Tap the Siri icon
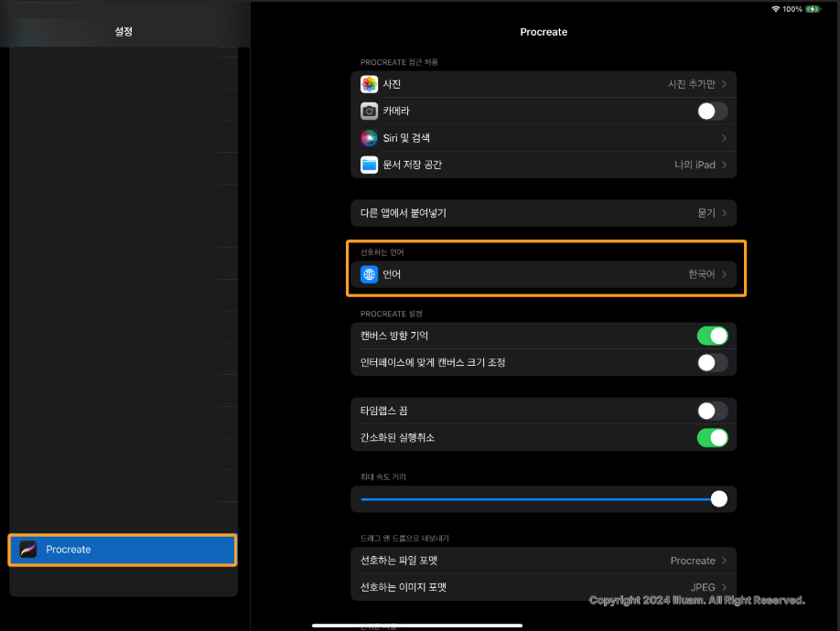Image resolution: width=840 pixels, height=631 pixels. click(369, 138)
